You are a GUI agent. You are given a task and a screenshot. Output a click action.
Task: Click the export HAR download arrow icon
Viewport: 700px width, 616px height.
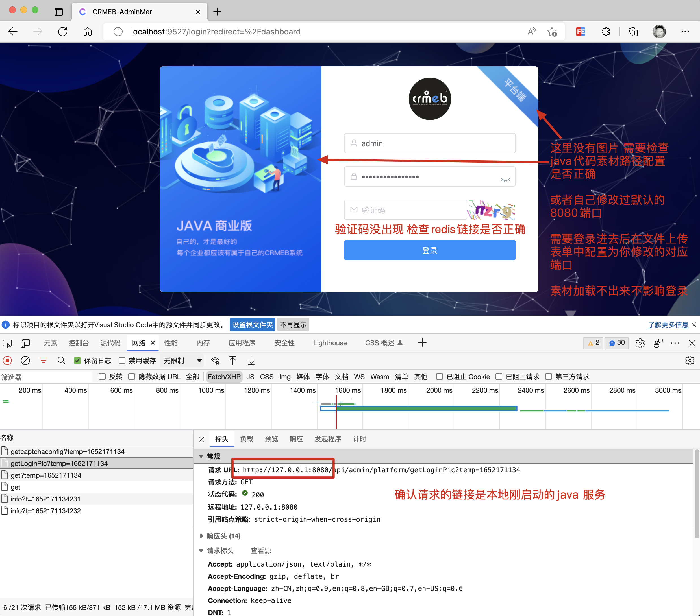(251, 361)
